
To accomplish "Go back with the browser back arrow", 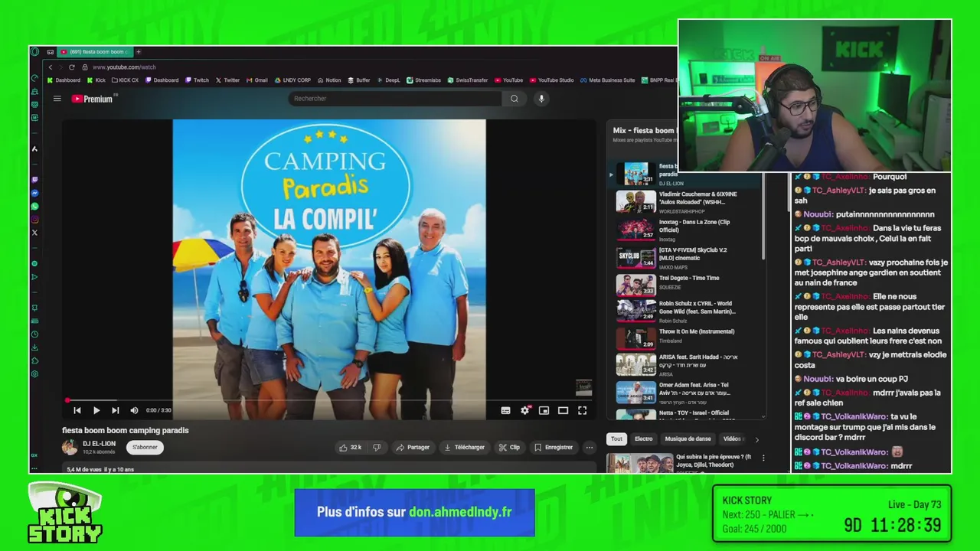I will tap(51, 67).
